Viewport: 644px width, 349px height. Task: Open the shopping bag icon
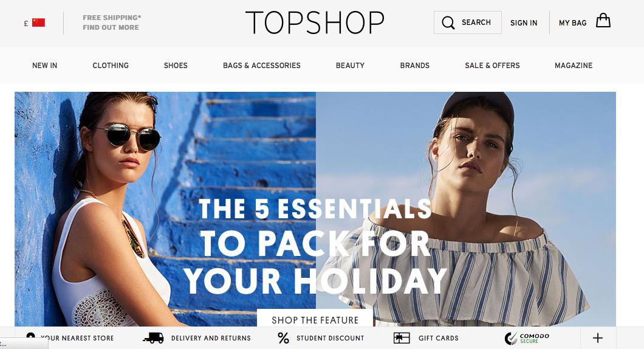(x=603, y=21)
